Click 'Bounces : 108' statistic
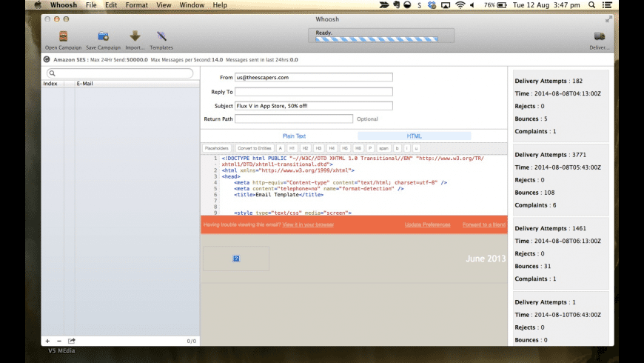The height and width of the screenshot is (363, 644). point(534,193)
